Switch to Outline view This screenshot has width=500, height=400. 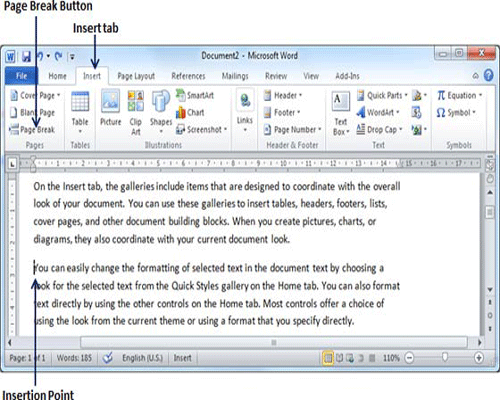361,358
